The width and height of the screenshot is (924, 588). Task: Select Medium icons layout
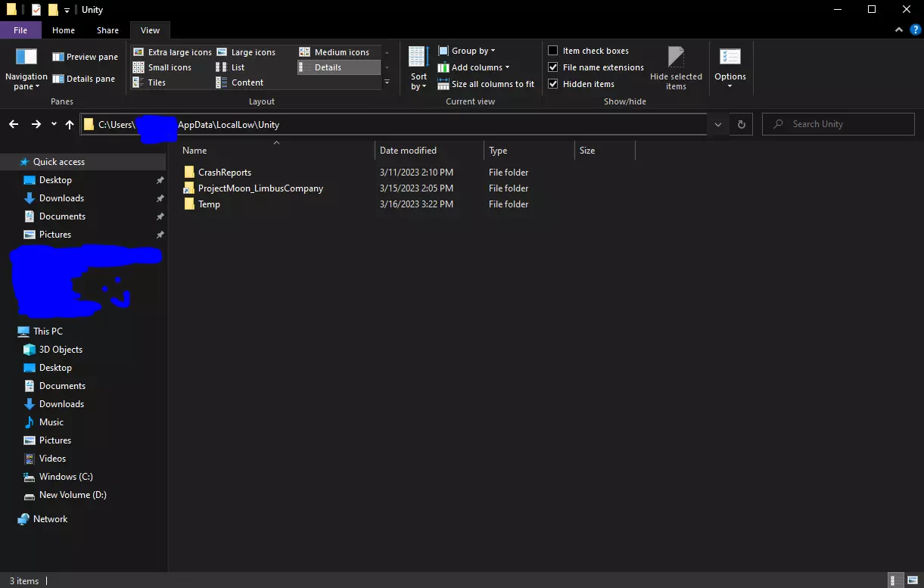pos(334,52)
